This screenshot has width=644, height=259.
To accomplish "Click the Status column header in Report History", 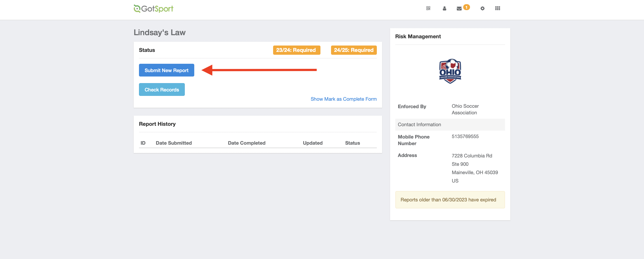I will click(352, 143).
